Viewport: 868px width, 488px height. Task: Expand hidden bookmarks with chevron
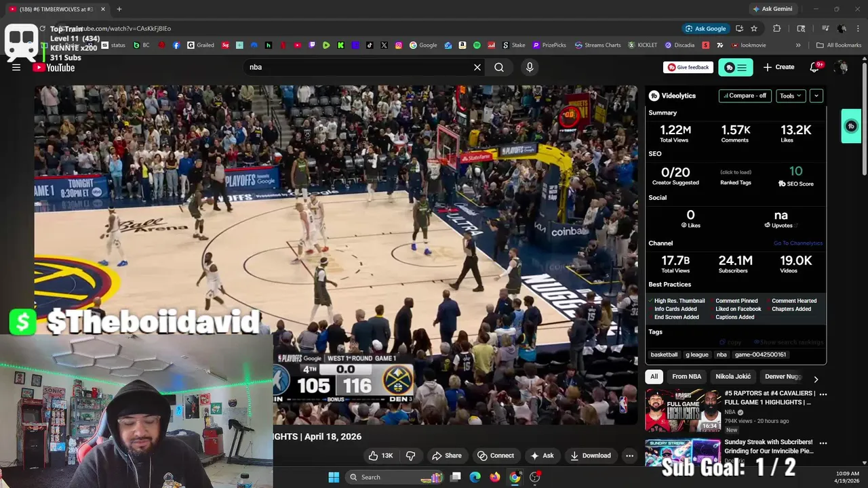[798, 45]
